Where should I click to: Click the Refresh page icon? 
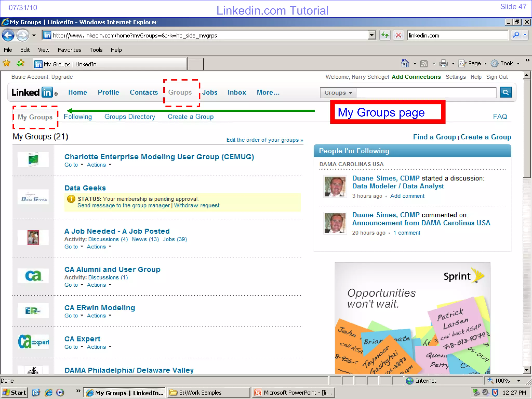click(385, 35)
